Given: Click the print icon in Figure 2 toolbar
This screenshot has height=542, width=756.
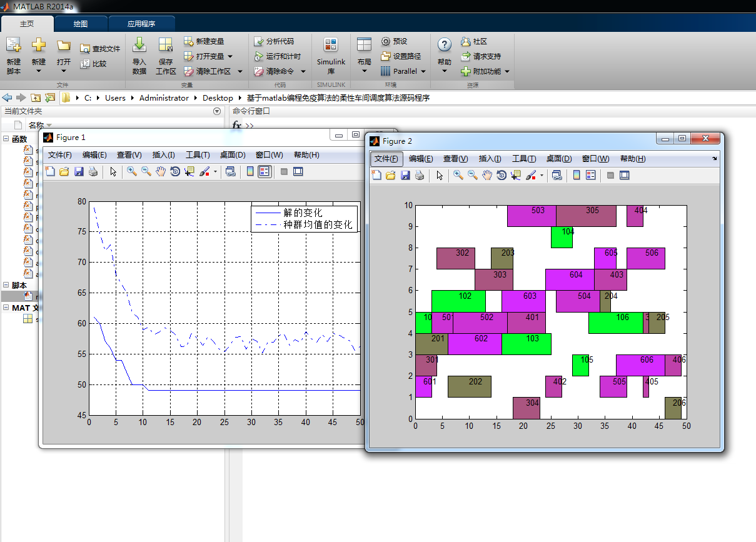Looking at the screenshot, I should point(420,175).
